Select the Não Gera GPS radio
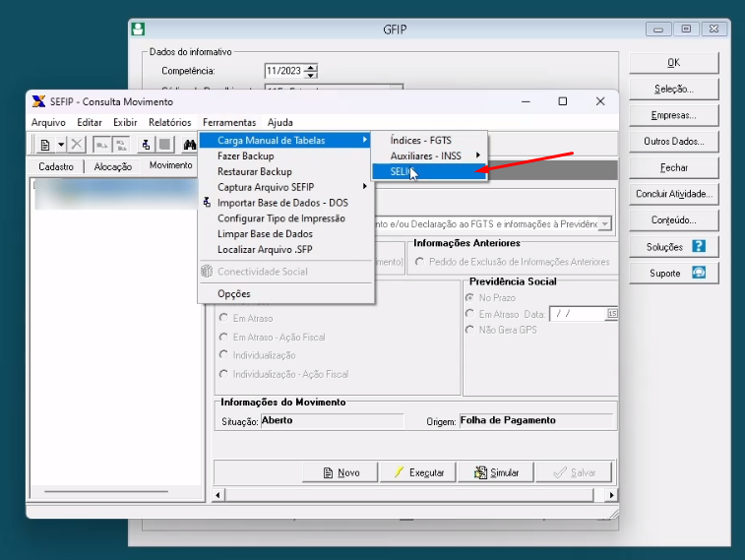Screen dimensions: 745x560 [x=469, y=329]
